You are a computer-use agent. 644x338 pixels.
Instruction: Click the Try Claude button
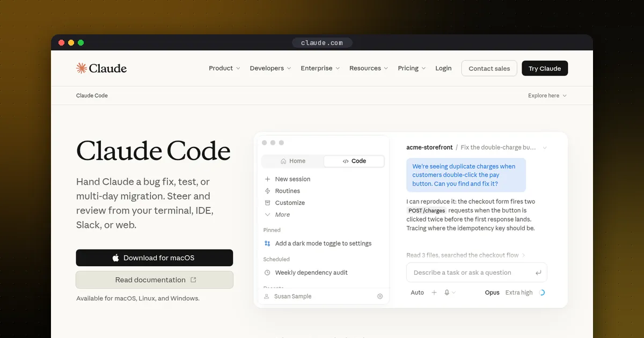tap(545, 68)
